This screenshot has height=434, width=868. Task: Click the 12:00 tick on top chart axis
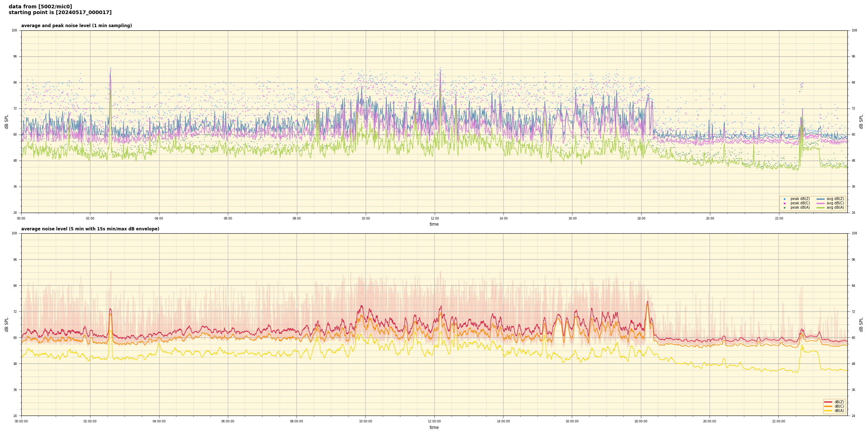434,218
